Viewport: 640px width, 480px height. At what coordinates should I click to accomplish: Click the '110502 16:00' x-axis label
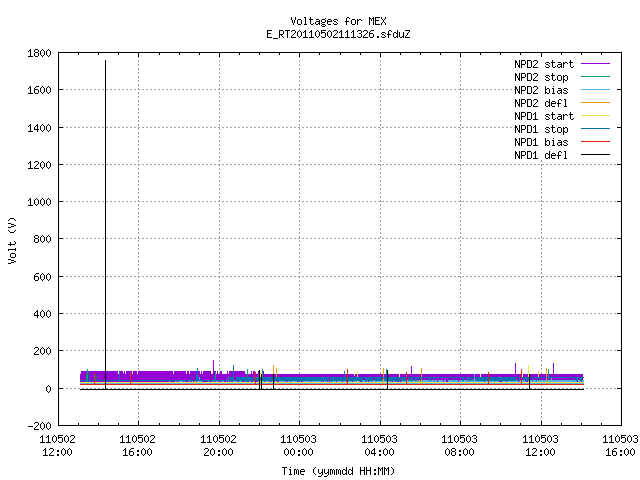(x=138, y=446)
